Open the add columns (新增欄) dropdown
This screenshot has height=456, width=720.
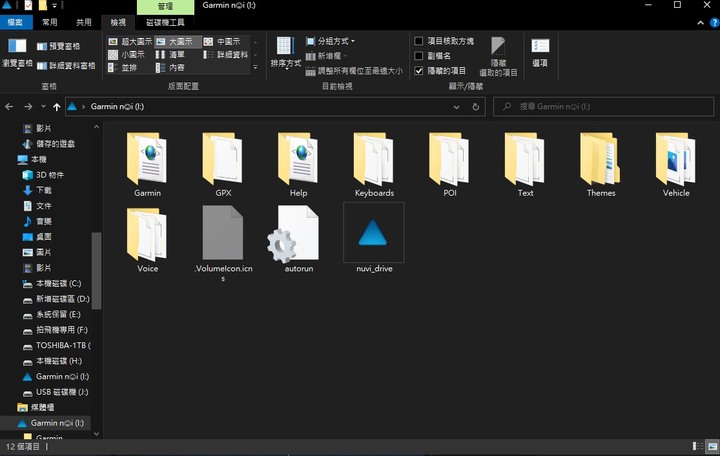click(x=326, y=56)
